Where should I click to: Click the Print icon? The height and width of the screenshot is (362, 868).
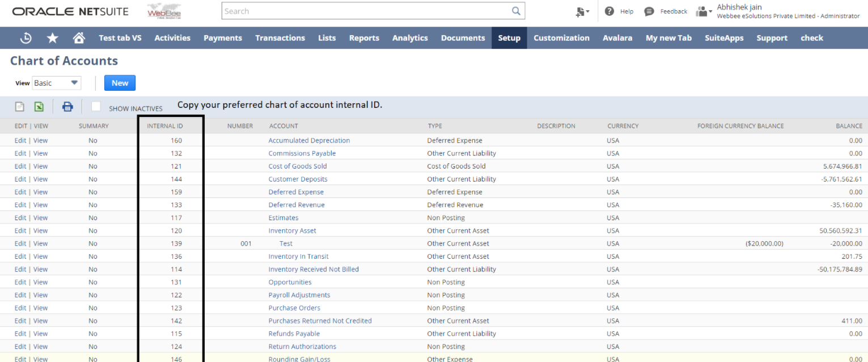point(67,107)
